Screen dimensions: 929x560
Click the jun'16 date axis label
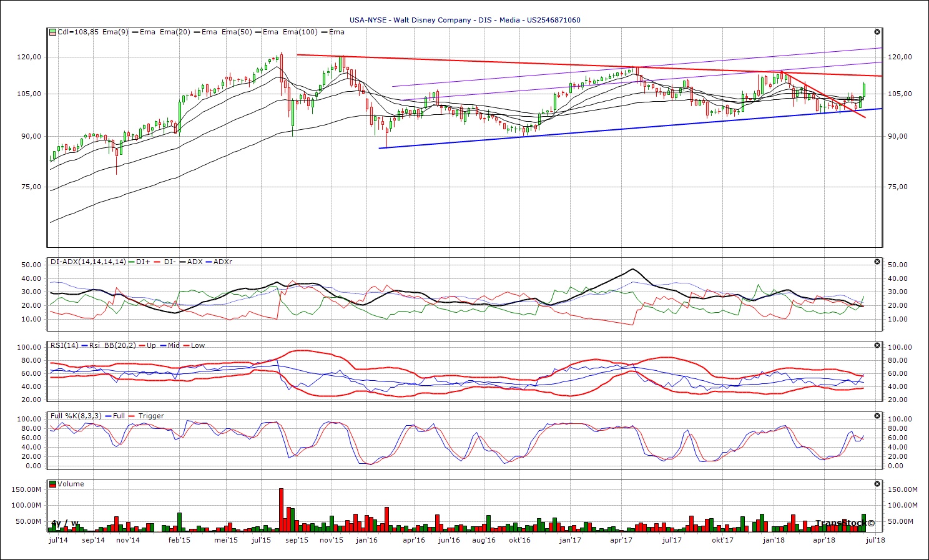click(x=449, y=540)
